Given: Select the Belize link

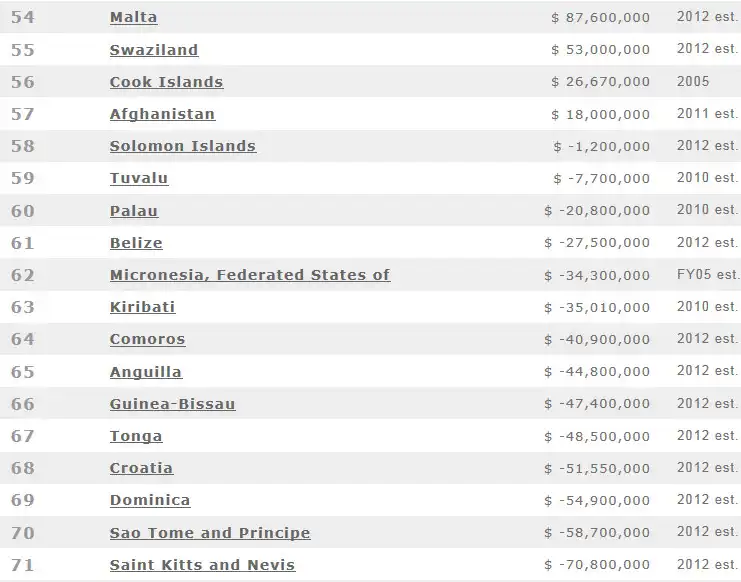Looking at the screenshot, I should (x=136, y=243).
